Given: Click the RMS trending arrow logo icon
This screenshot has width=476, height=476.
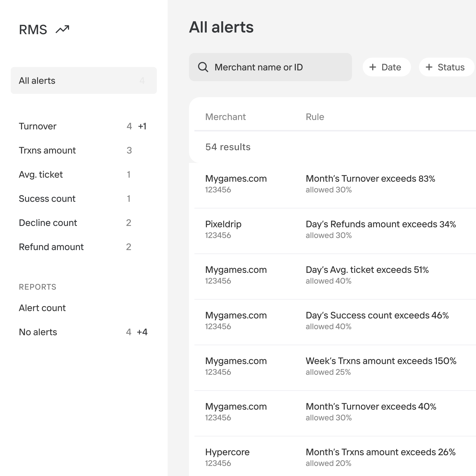Looking at the screenshot, I should 62,29.
